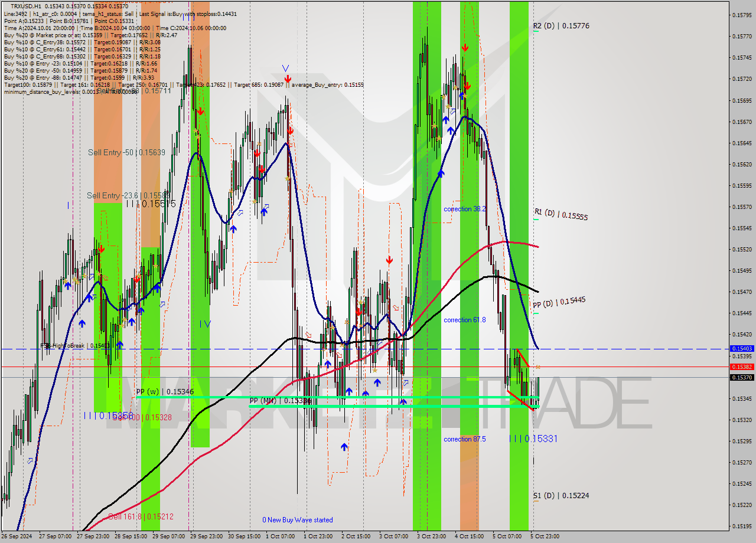Screen dimensions: 756x543
Task: Click the '28 Sep 15:00' time label
Action: pos(129,537)
